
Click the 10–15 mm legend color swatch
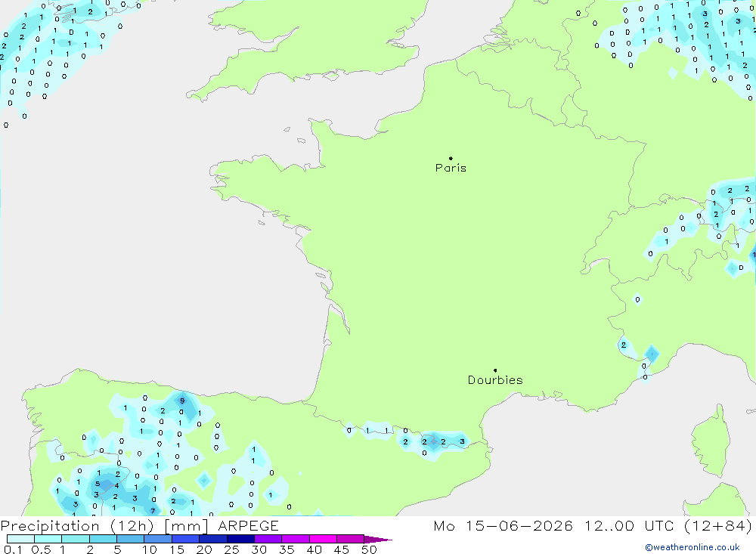point(158,539)
